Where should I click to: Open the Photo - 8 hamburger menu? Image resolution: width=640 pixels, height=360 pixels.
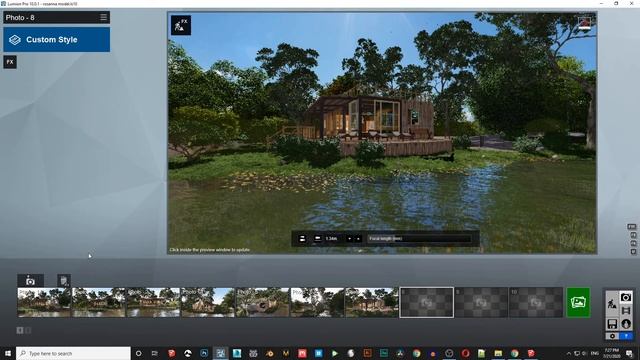(x=103, y=17)
